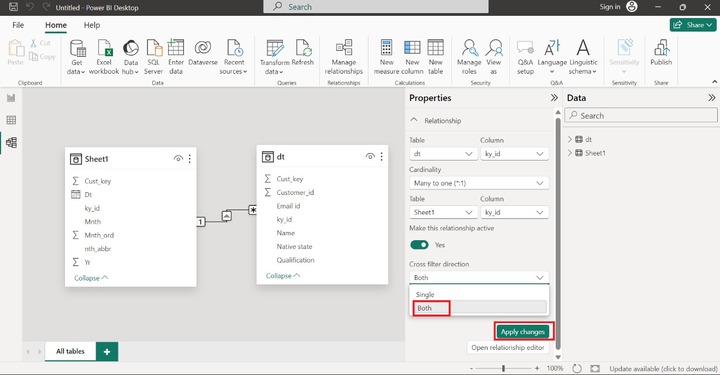Expand the dt table in Data pane
Viewport: 720px width, 375px height.
pyautogui.click(x=569, y=139)
